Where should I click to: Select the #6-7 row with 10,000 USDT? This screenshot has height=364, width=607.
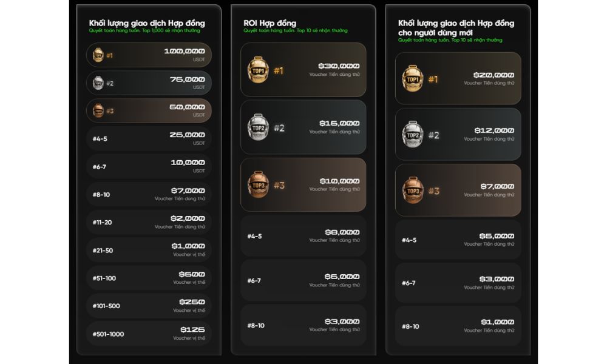click(x=149, y=166)
